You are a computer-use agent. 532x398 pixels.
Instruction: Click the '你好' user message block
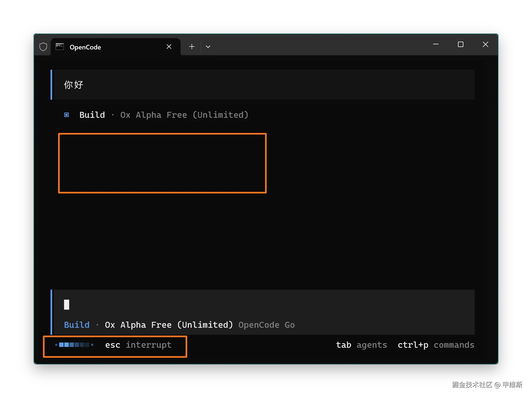pyautogui.click(x=263, y=85)
